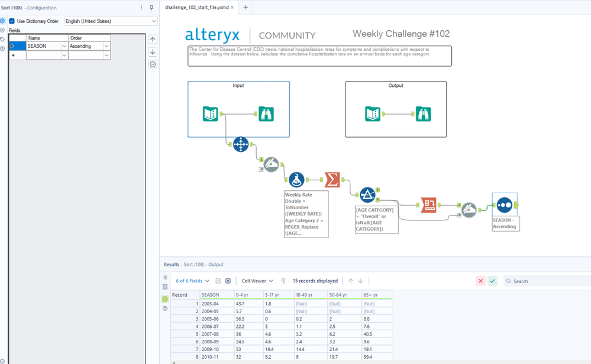Open a new workflow tab with plus
The image size is (591, 364).
[x=246, y=8]
